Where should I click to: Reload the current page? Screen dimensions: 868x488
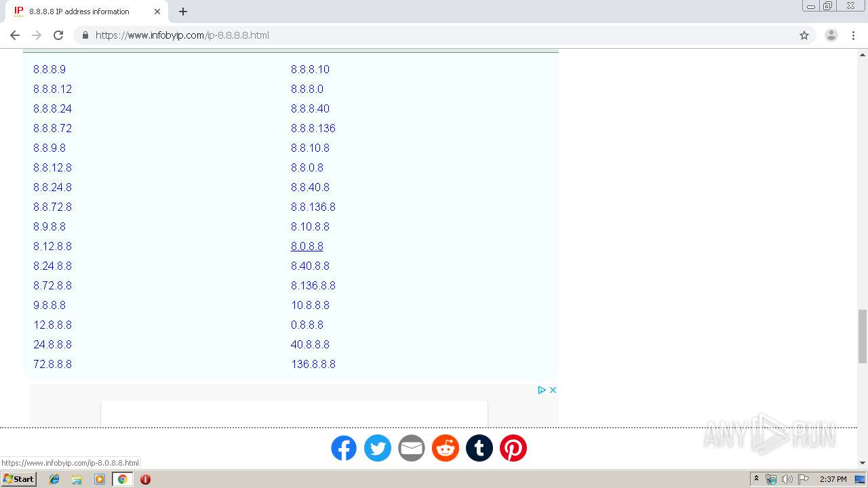pyautogui.click(x=58, y=35)
